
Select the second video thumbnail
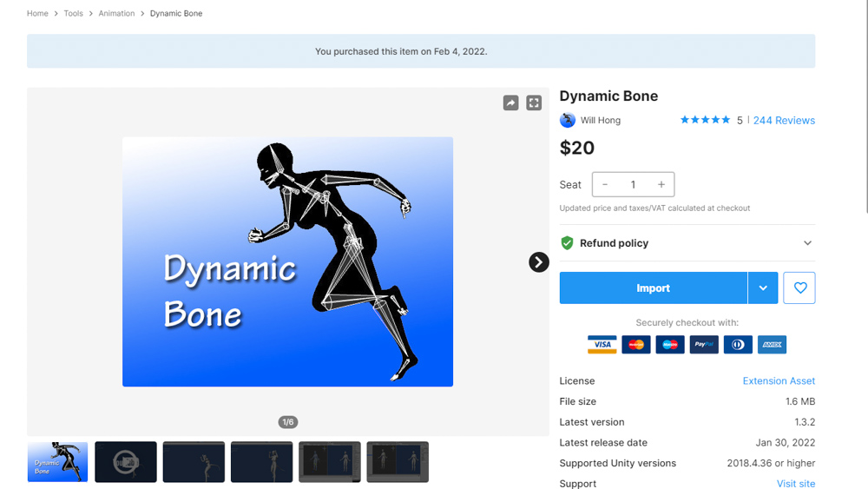(x=126, y=462)
